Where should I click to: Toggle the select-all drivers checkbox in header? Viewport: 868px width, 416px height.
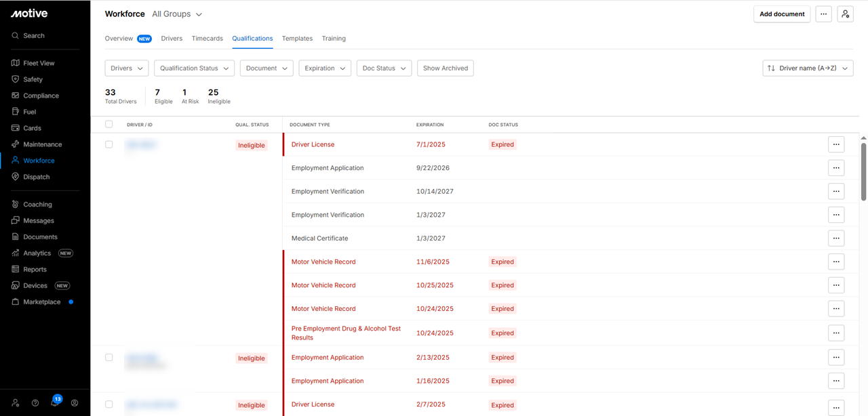click(109, 124)
